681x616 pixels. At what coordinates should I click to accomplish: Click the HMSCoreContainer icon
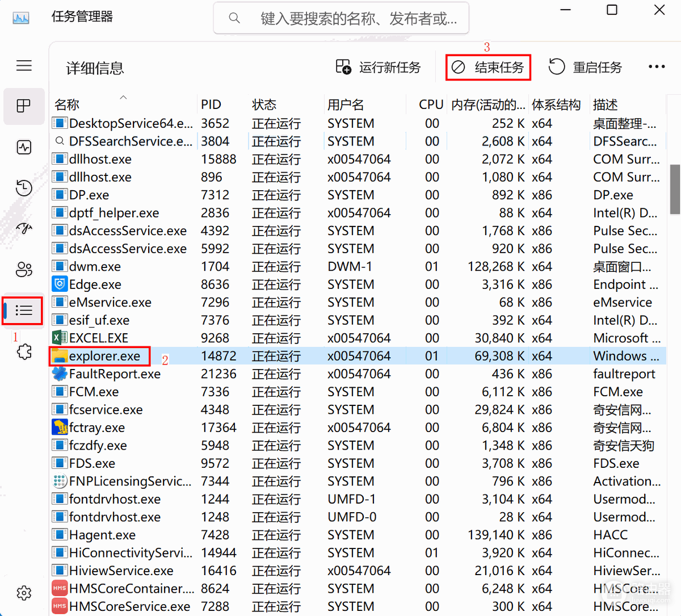(60, 588)
